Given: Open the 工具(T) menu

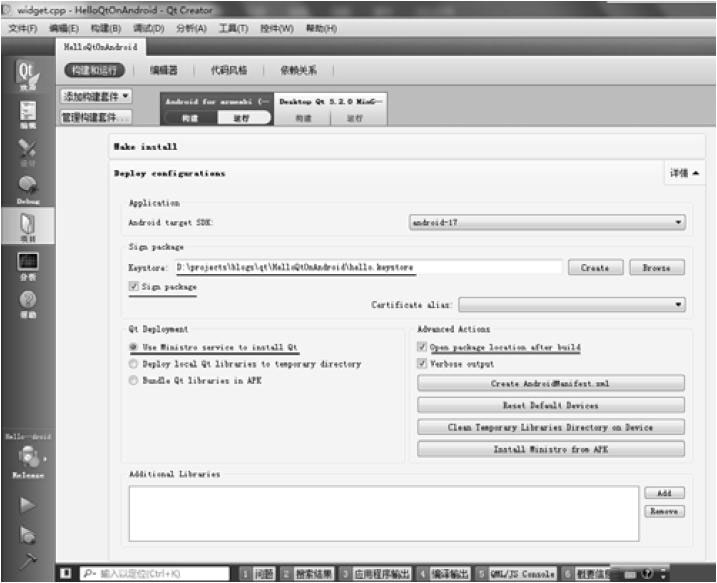Looking at the screenshot, I should 233,28.
